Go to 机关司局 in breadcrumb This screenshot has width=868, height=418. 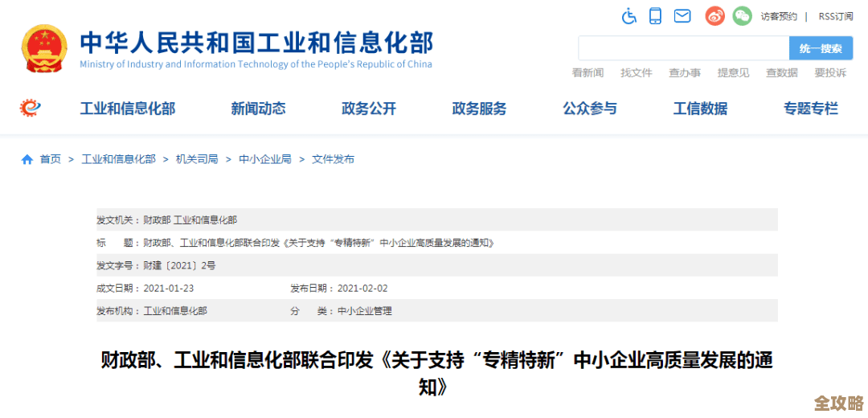tap(197, 159)
